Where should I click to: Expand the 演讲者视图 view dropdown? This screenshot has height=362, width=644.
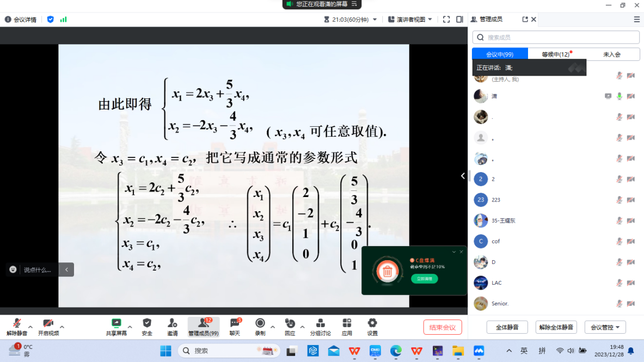click(x=410, y=20)
